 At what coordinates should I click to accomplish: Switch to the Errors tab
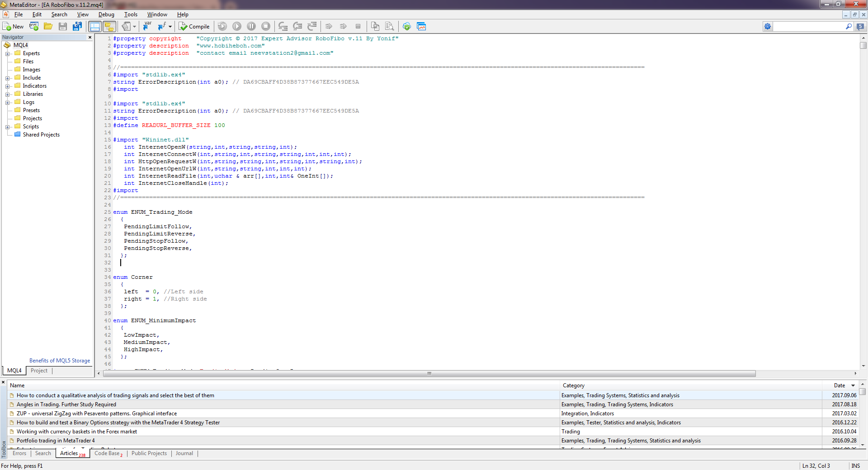pos(19,453)
